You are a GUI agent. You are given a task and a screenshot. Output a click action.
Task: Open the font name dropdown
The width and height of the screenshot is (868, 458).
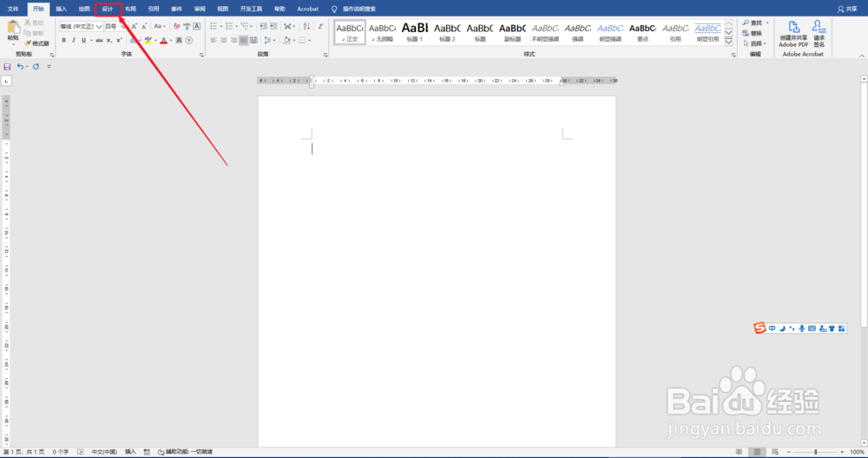(x=99, y=26)
